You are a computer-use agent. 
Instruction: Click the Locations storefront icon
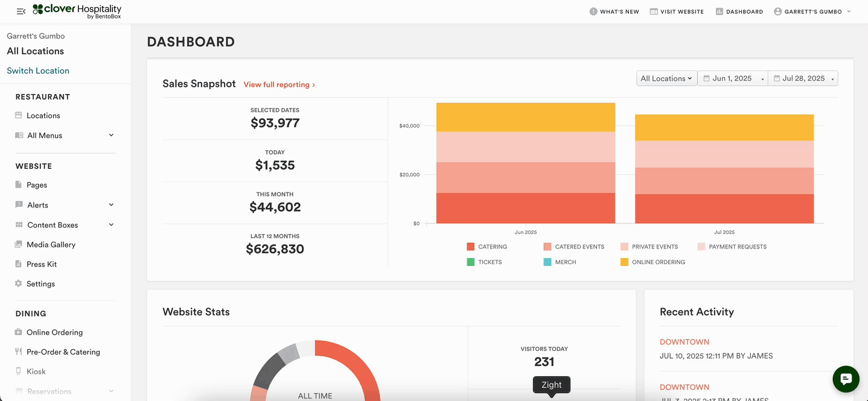point(19,115)
